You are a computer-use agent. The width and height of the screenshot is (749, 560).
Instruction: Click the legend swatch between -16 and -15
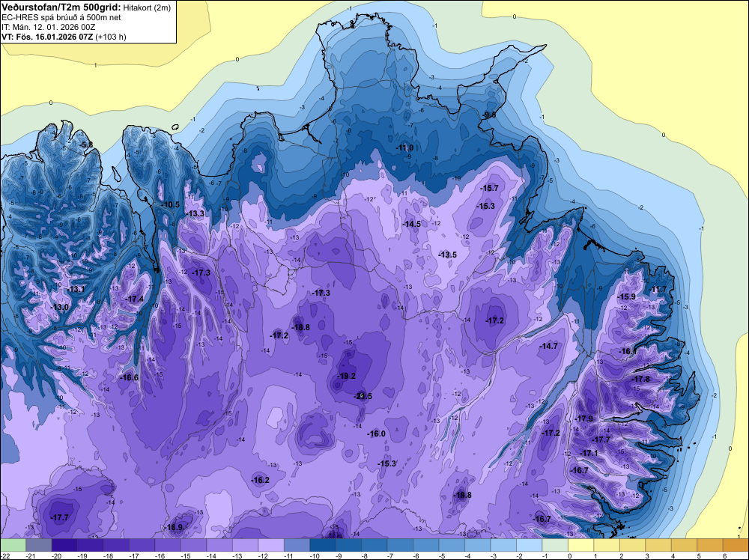(x=168, y=545)
